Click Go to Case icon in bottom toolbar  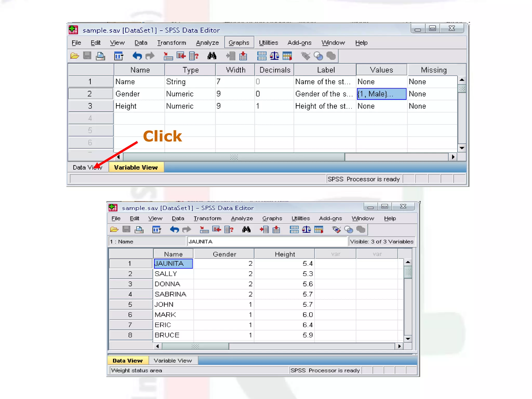click(204, 230)
